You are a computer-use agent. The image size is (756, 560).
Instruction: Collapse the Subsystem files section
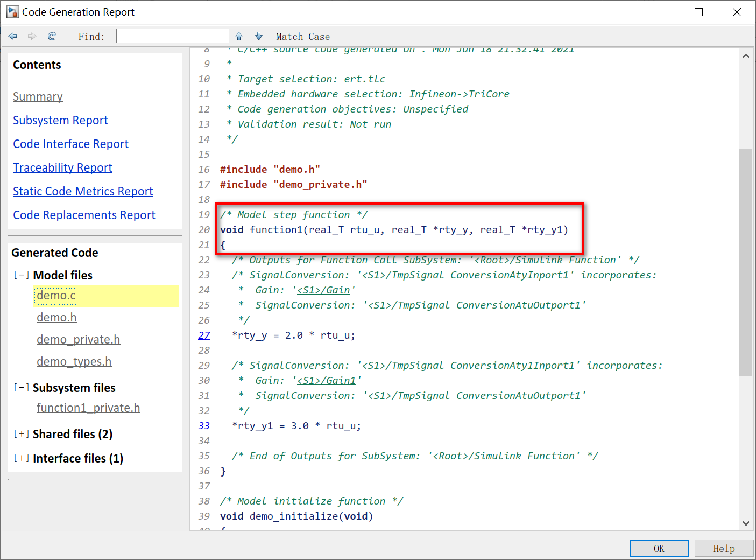pyautogui.click(x=22, y=387)
